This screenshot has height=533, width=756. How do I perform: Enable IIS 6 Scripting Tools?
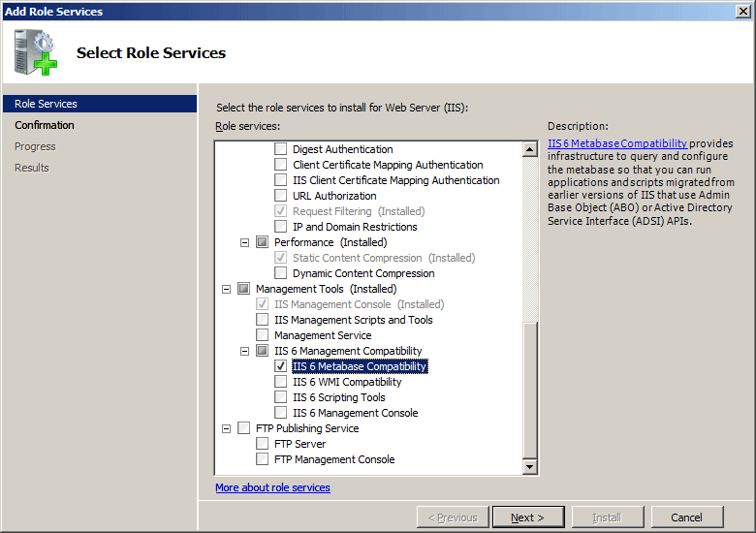(x=281, y=397)
